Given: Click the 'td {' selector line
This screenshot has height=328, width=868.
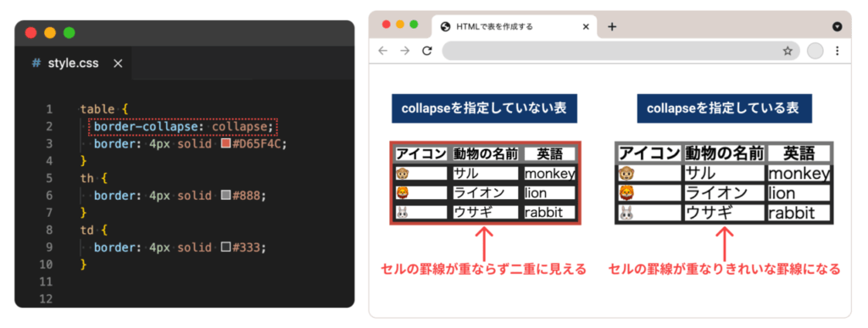Looking at the screenshot, I should click(93, 230).
